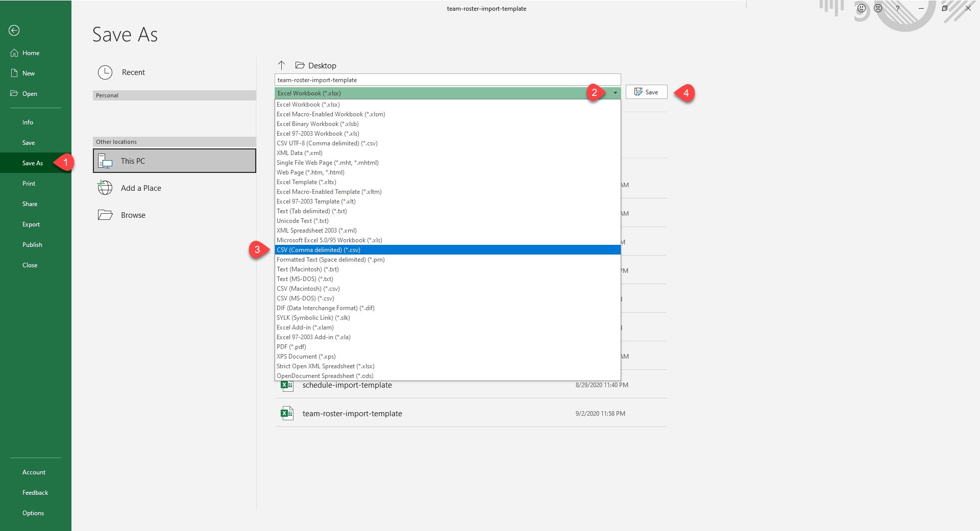This screenshot has width=980, height=531.
Task: Click Close in the sidebar
Action: pyautogui.click(x=30, y=265)
